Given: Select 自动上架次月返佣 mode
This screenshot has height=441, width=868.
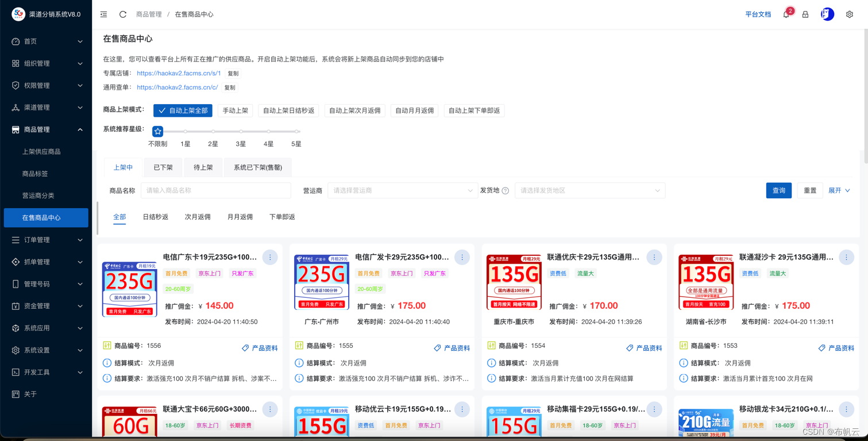Looking at the screenshot, I should [x=355, y=110].
